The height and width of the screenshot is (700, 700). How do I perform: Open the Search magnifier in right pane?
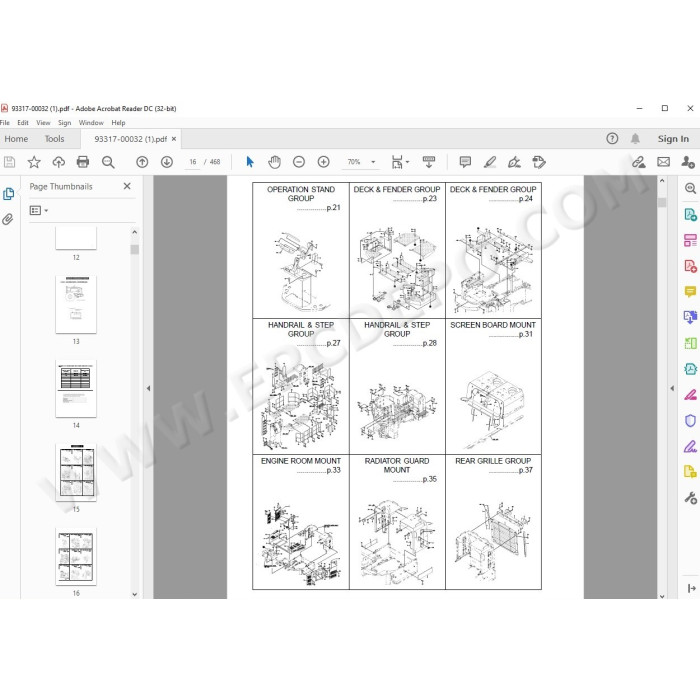tap(690, 188)
